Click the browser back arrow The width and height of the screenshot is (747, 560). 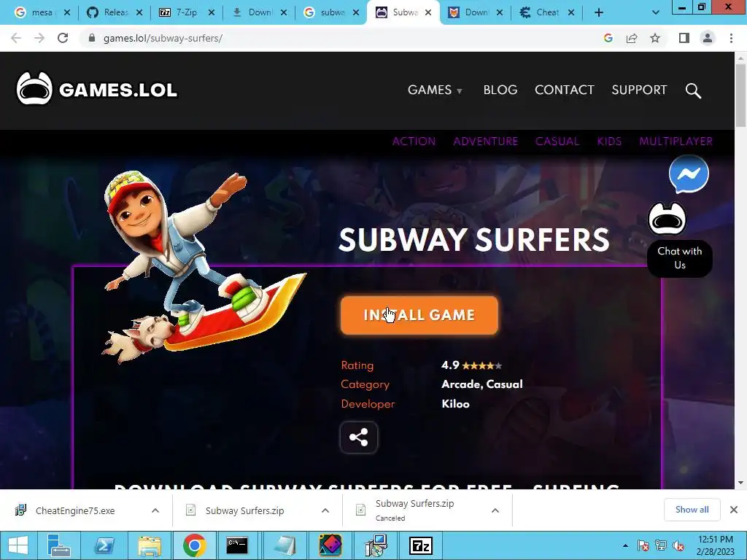pos(16,38)
